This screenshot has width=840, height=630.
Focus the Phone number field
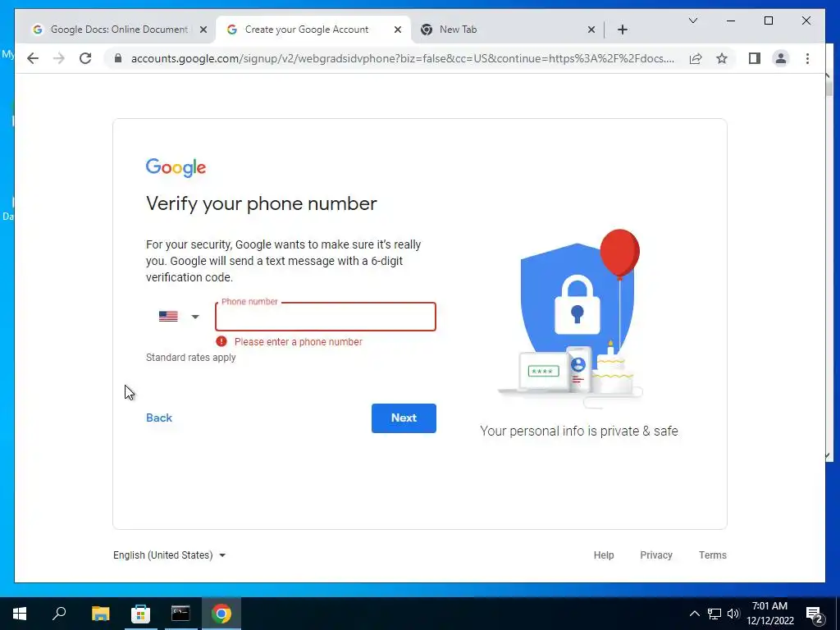tap(325, 317)
